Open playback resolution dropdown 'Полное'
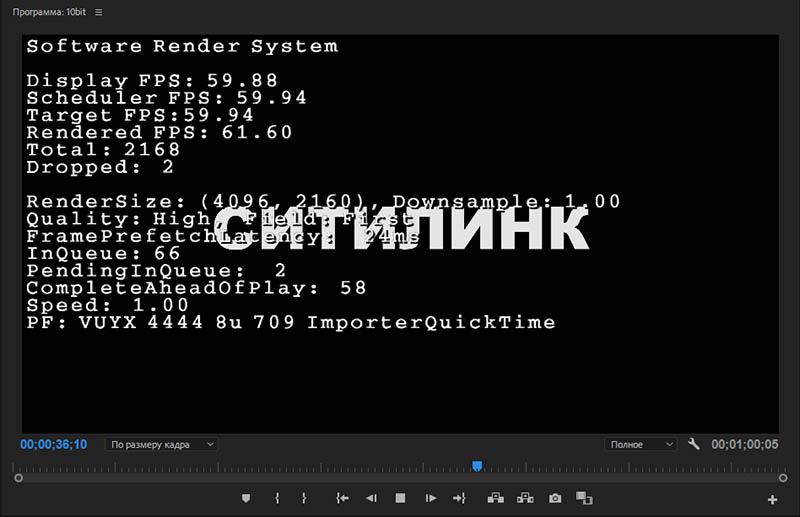The height and width of the screenshot is (517, 800). 641,445
